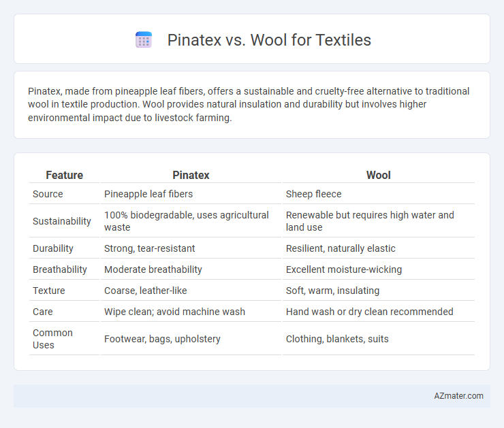504x428 pixels.
Task: Click '100% biodegradable, uses agricultural waste' cell
Action: [187, 221]
